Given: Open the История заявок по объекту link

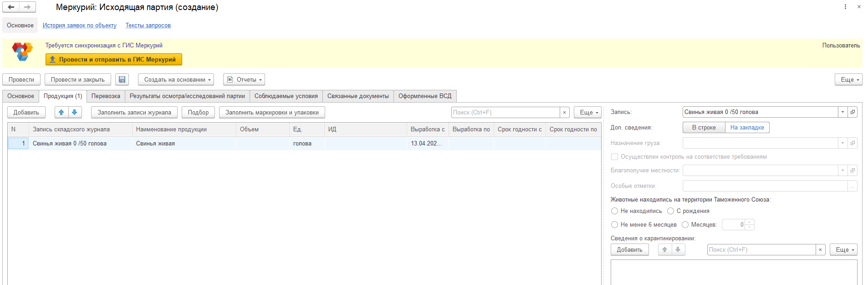Looking at the screenshot, I should 80,26.
